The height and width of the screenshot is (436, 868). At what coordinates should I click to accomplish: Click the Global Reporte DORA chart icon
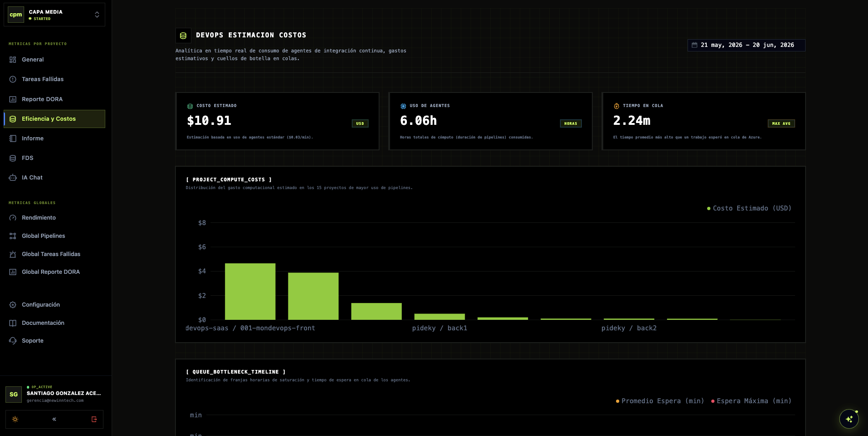tap(13, 272)
